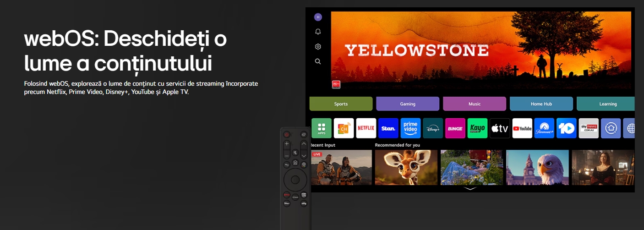644x230 pixels.
Task: Tap the Disney+ shortcut button on remote
Action: 287,203
